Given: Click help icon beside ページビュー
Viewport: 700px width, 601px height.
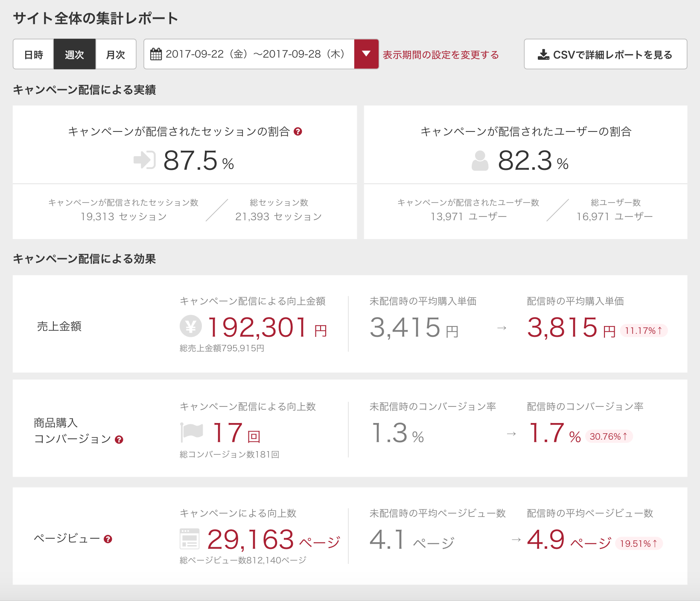Looking at the screenshot, I should pyautogui.click(x=108, y=539).
